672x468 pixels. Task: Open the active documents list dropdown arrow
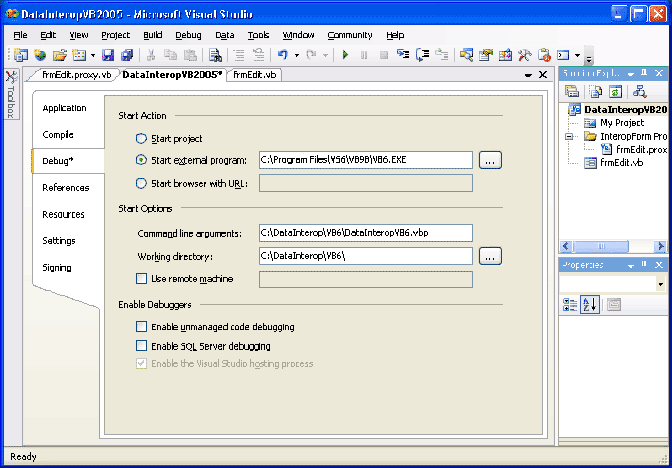point(528,75)
